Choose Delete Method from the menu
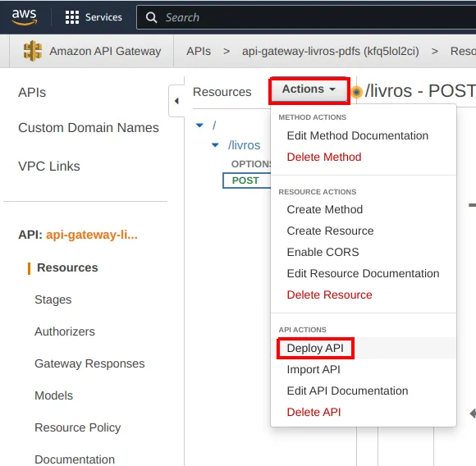 pos(324,157)
